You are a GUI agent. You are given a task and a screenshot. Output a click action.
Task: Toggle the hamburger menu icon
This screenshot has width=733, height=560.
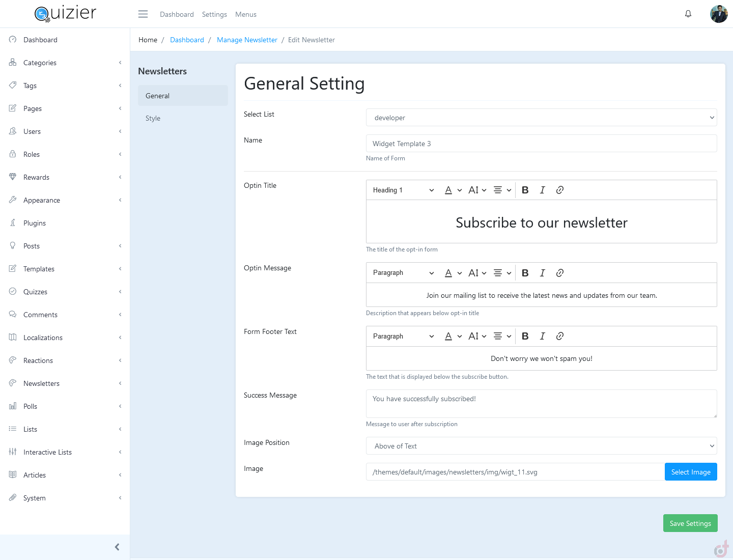143,14
